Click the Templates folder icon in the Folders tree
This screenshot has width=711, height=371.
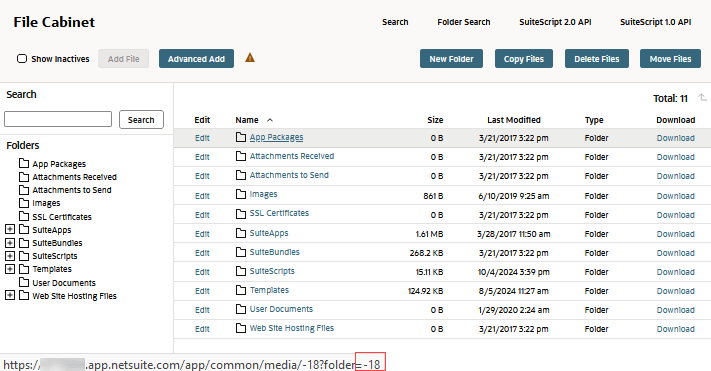click(24, 269)
